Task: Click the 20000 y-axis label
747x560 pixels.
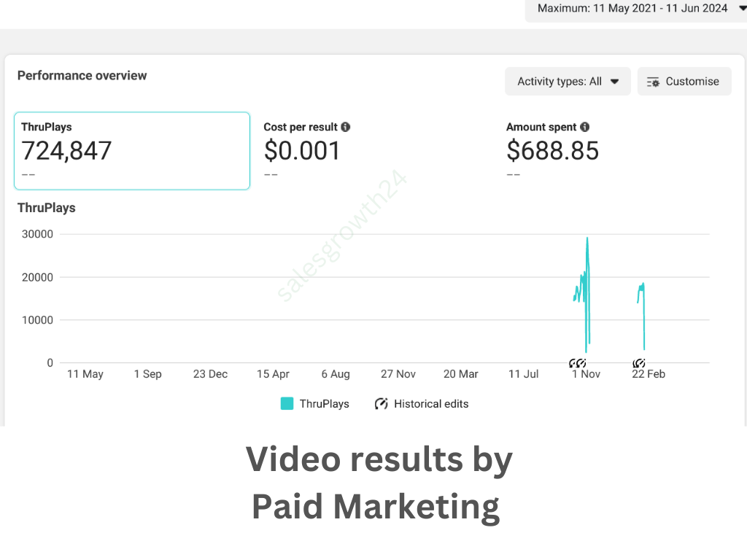Action: point(37,278)
